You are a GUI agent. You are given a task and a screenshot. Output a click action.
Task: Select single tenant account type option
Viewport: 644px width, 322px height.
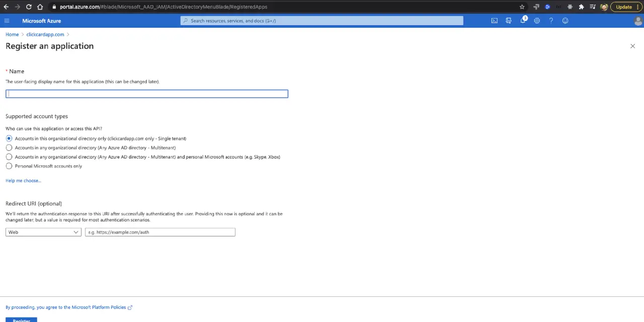click(x=9, y=138)
